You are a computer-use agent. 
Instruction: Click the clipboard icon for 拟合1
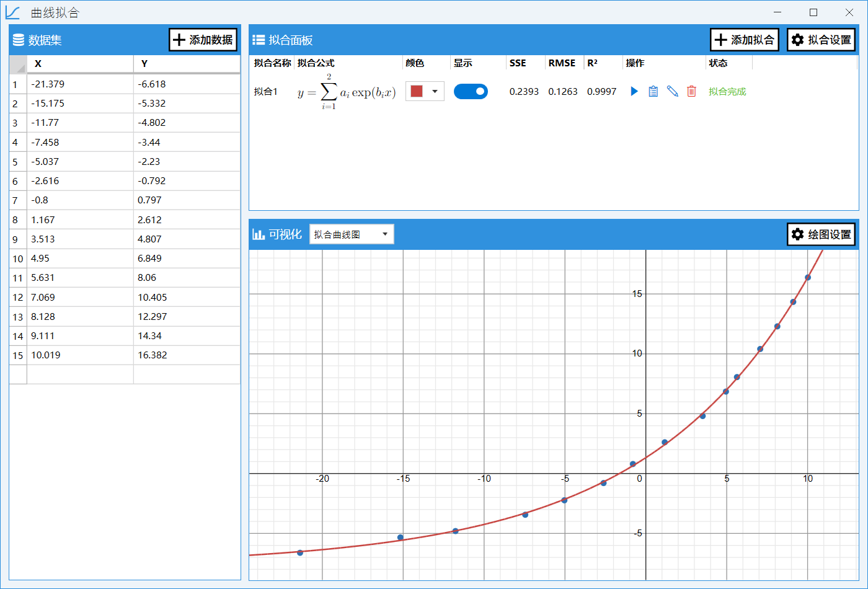[x=653, y=91]
